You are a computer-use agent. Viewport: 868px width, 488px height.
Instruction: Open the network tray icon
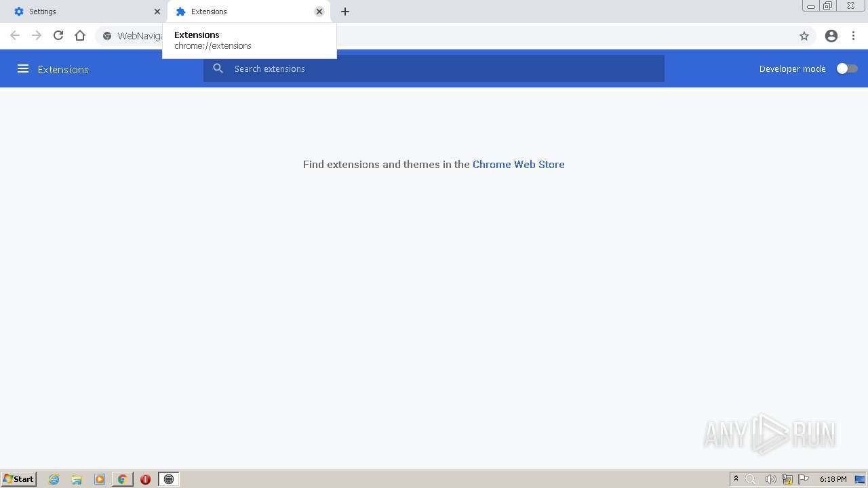click(787, 479)
